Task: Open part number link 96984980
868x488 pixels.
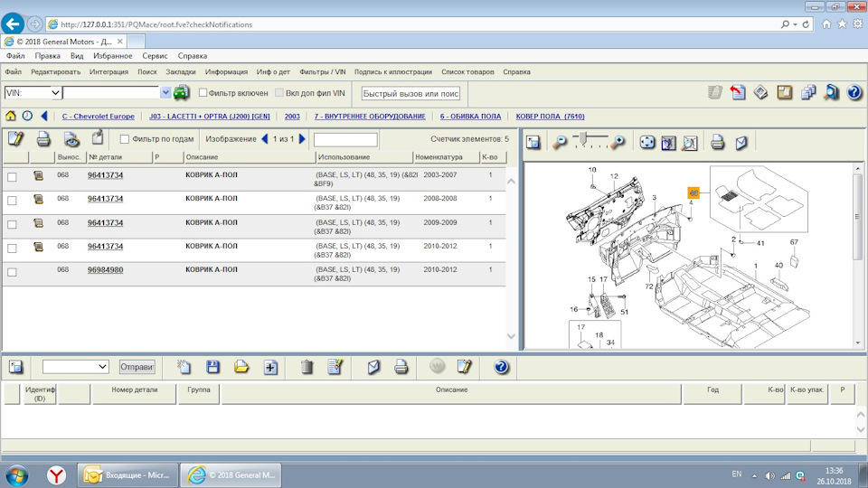Action: click(x=105, y=270)
